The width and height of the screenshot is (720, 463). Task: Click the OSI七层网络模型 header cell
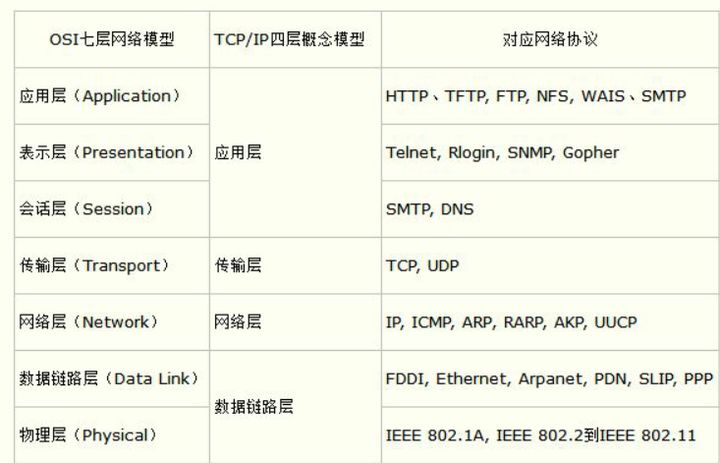[111, 40]
